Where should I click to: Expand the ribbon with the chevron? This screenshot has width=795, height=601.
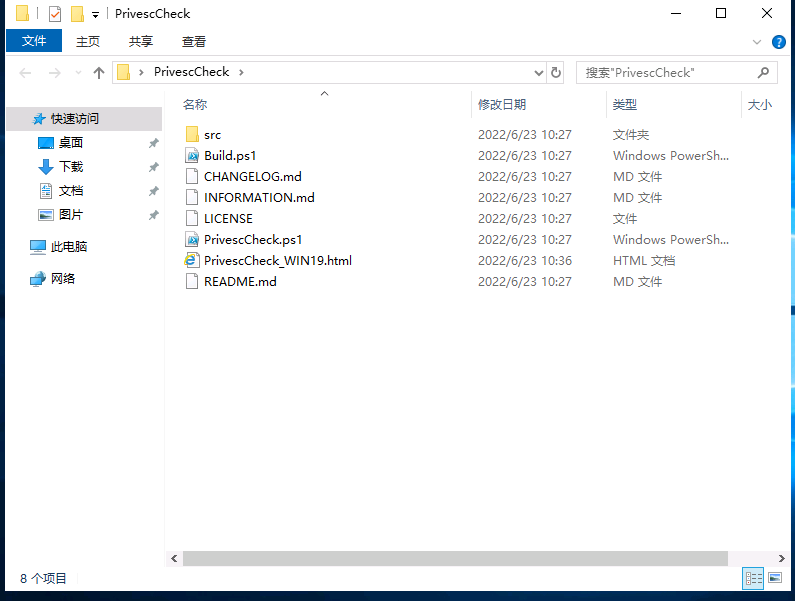click(x=757, y=42)
